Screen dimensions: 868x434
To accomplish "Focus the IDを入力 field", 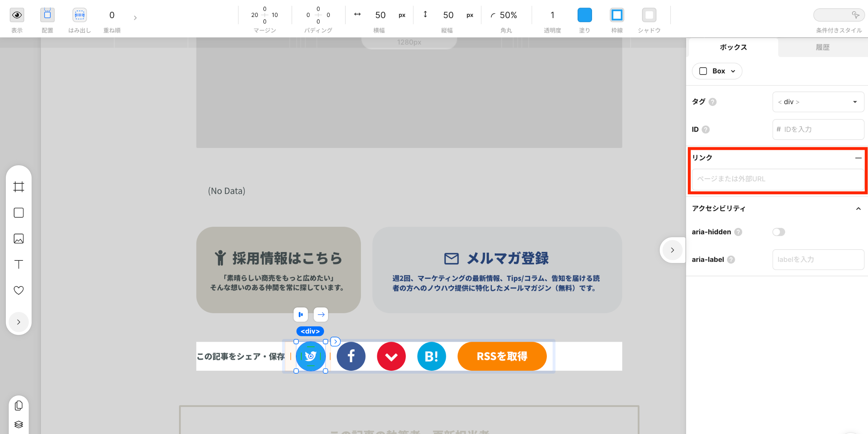I will [x=818, y=129].
